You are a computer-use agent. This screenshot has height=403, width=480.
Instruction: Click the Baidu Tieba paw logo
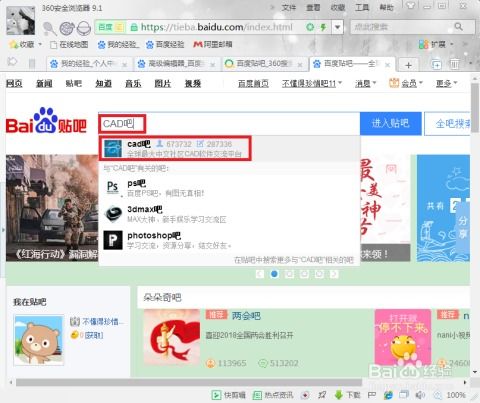tap(46, 121)
